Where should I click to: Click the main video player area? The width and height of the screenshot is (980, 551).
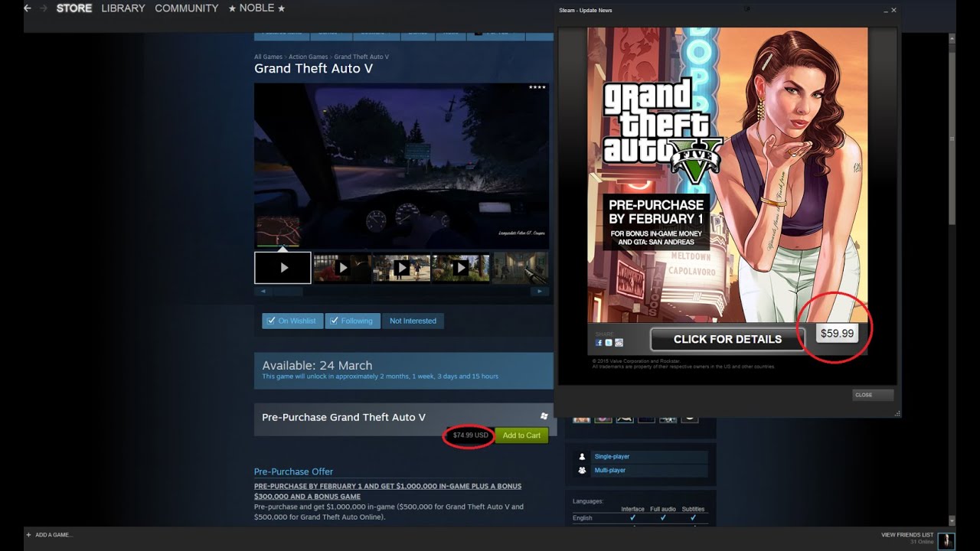[401, 166]
